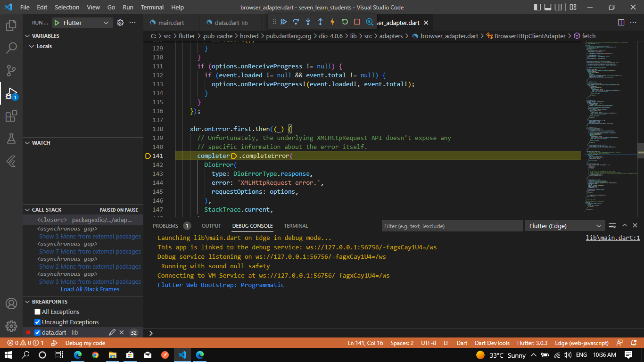Open the Flutter sidebar view
This screenshot has height=362, width=644.
(x=11, y=161)
